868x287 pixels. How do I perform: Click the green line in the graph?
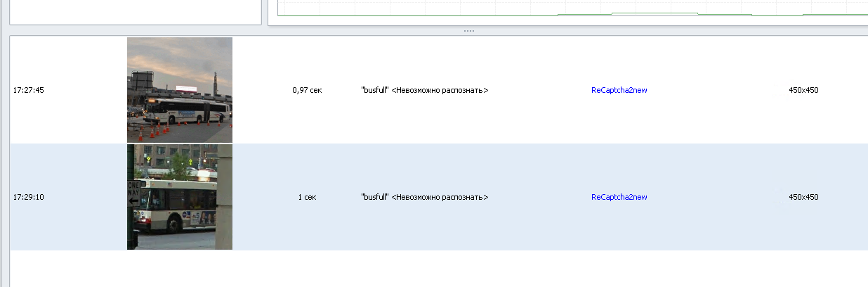click(x=653, y=13)
